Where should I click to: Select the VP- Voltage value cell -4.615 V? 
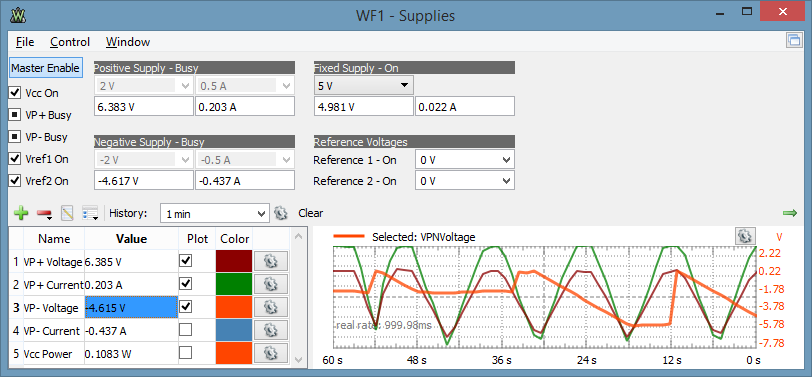131,307
